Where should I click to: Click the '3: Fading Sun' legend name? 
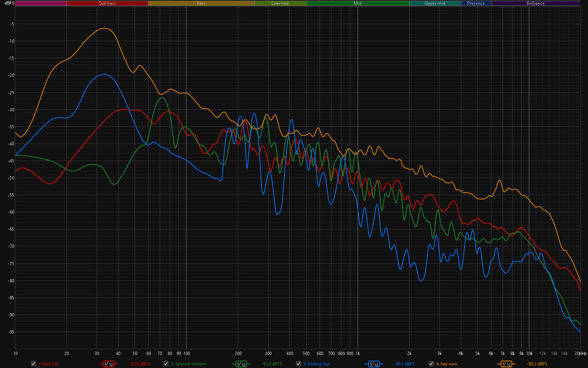(x=316, y=364)
